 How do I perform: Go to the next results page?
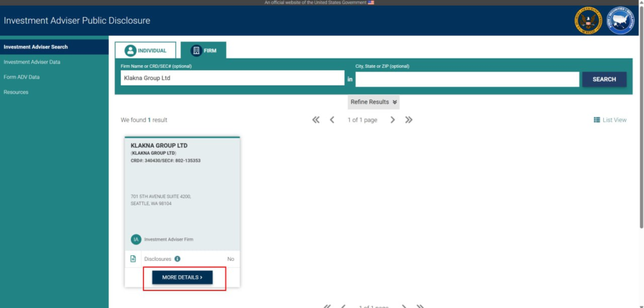392,120
